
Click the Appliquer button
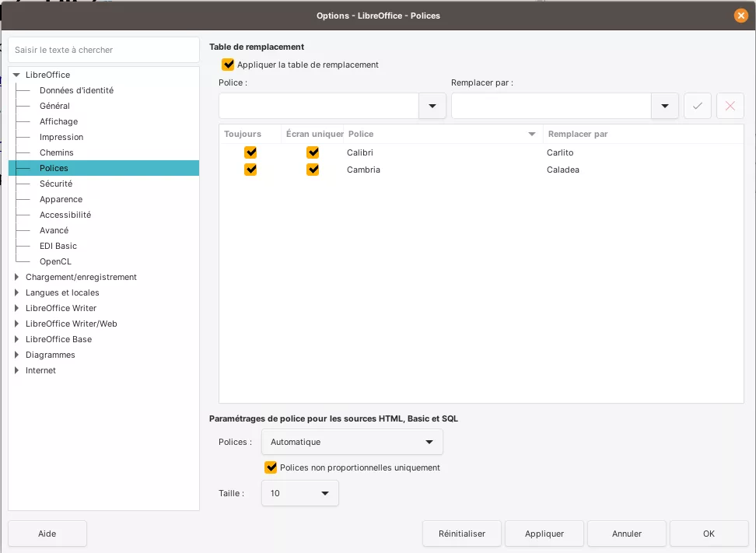coord(544,534)
